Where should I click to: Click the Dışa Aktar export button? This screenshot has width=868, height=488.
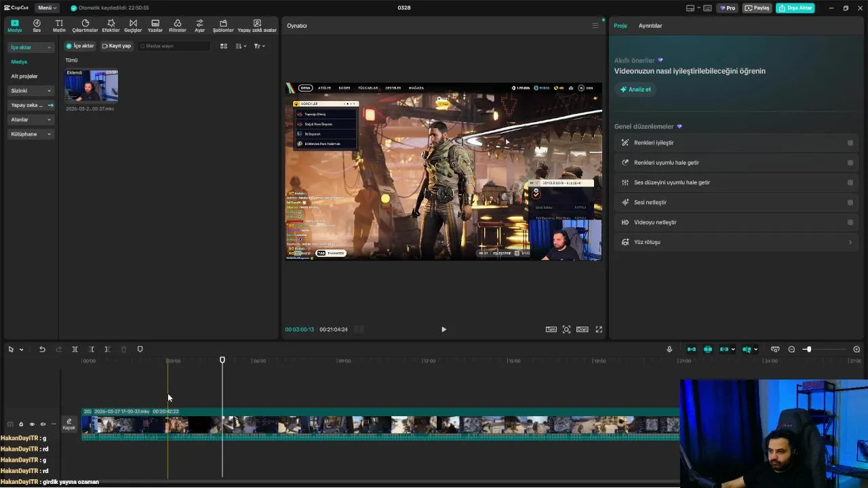(x=795, y=8)
